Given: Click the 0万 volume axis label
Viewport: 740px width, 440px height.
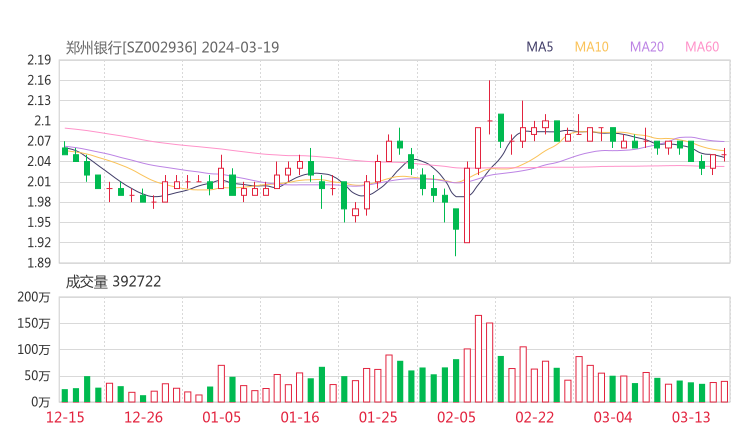Looking at the screenshot, I should tap(41, 402).
